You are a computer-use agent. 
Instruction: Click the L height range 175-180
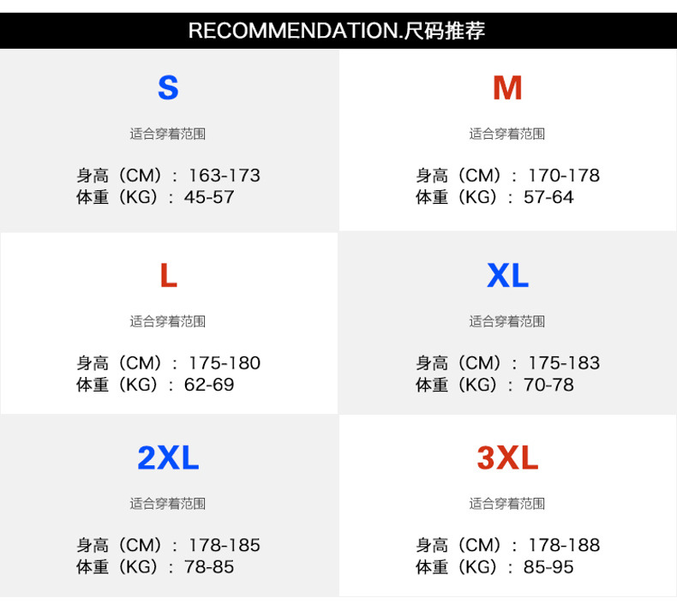pyautogui.click(x=224, y=363)
